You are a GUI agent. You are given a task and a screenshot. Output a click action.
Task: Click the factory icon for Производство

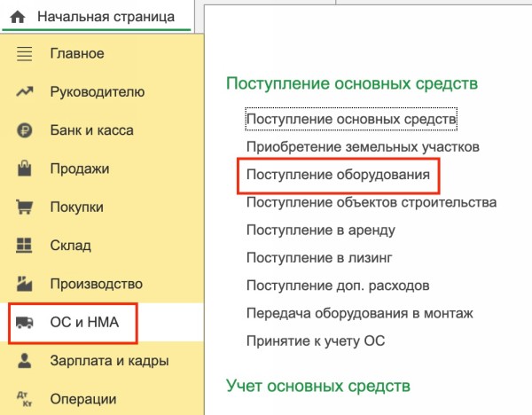click(x=24, y=285)
